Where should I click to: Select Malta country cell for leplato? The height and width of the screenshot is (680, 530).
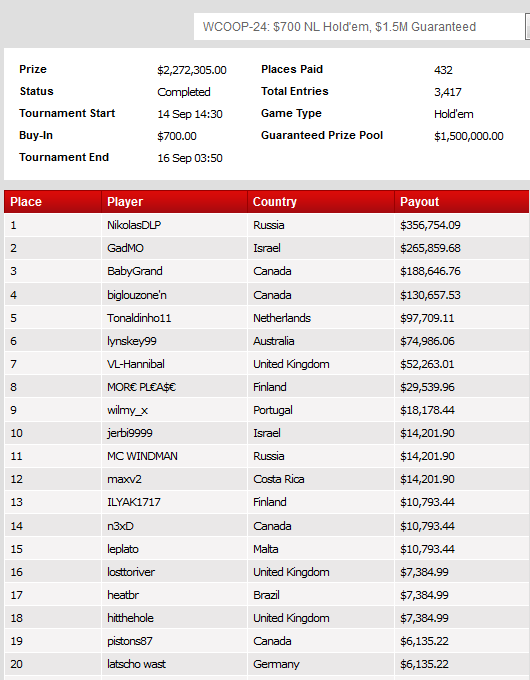pyautogui.click(x=266, y=549)
